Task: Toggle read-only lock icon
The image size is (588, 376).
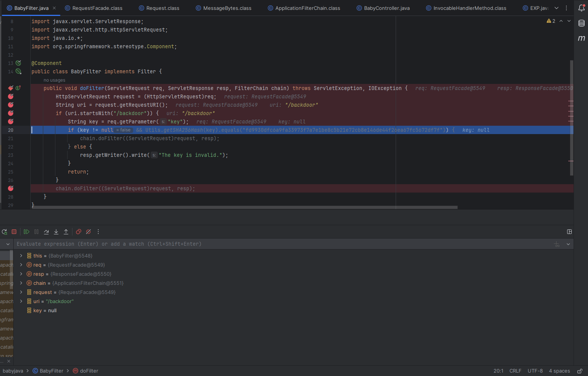Action: coord(580,371)
